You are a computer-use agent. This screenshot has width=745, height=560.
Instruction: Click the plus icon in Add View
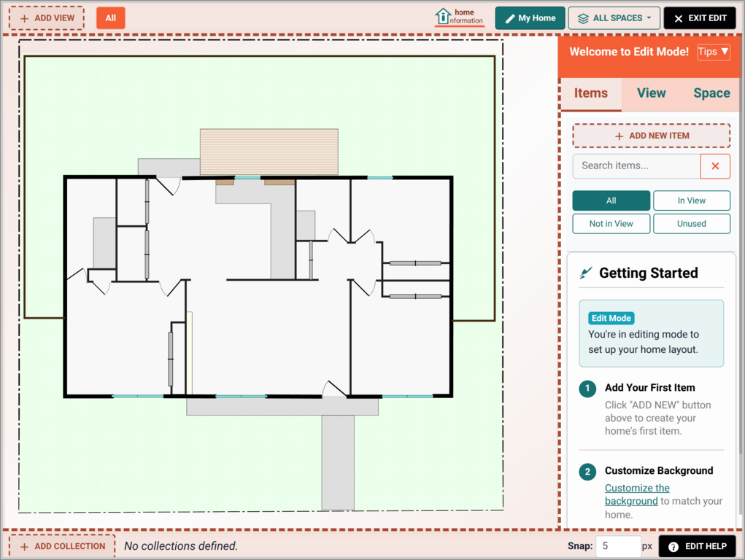25,18
